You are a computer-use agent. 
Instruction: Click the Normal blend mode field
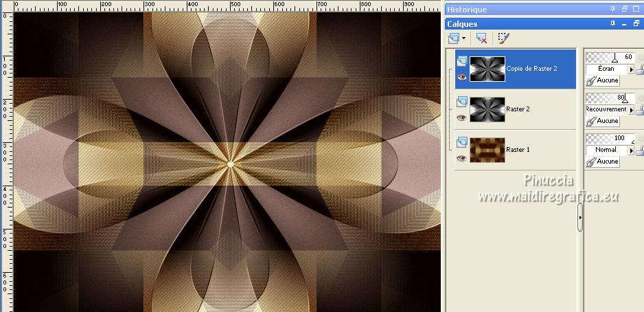607,151
